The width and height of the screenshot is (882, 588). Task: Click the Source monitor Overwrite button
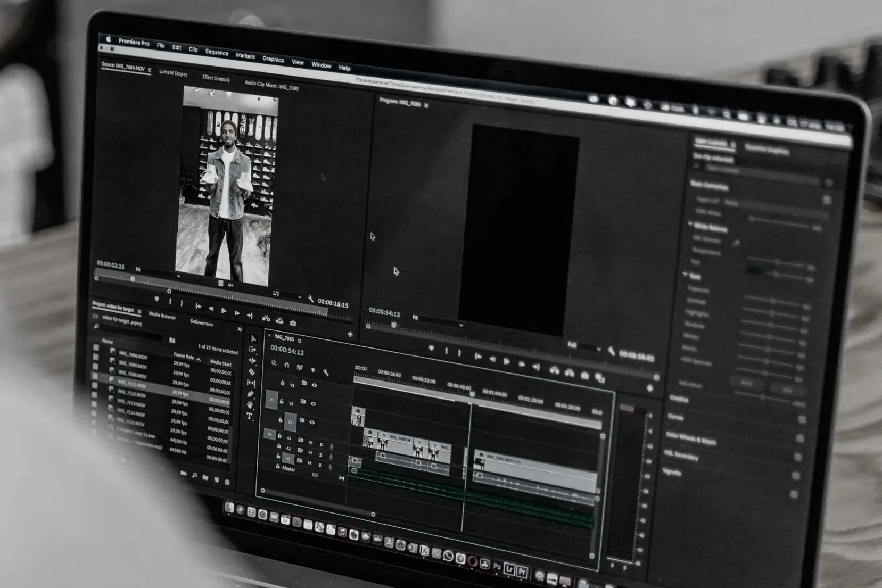279,321
